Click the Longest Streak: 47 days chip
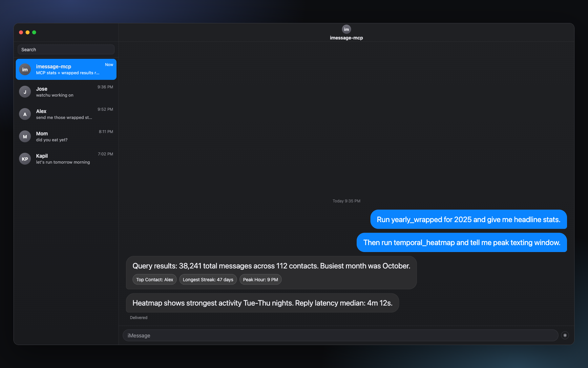The image size is (588, 368). 208,279
